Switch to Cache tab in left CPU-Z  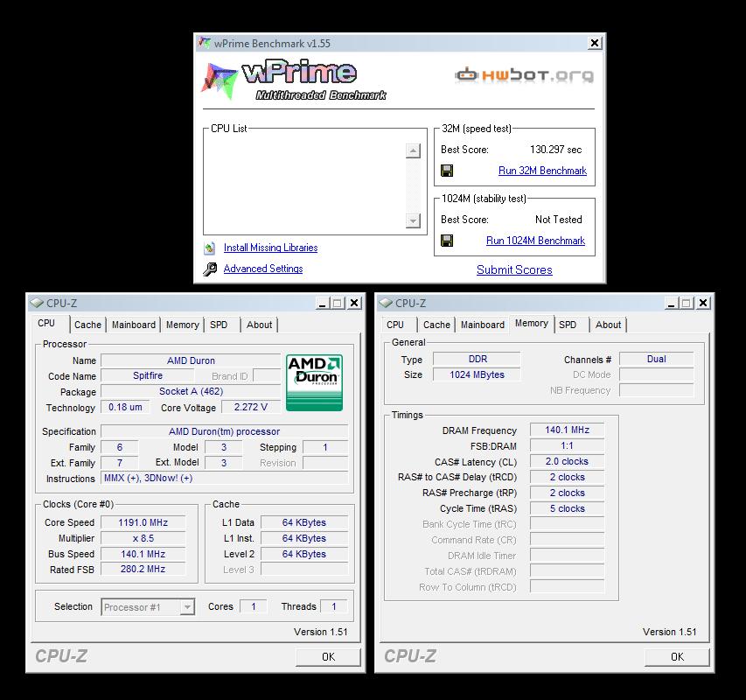click(x=88, y=325)
